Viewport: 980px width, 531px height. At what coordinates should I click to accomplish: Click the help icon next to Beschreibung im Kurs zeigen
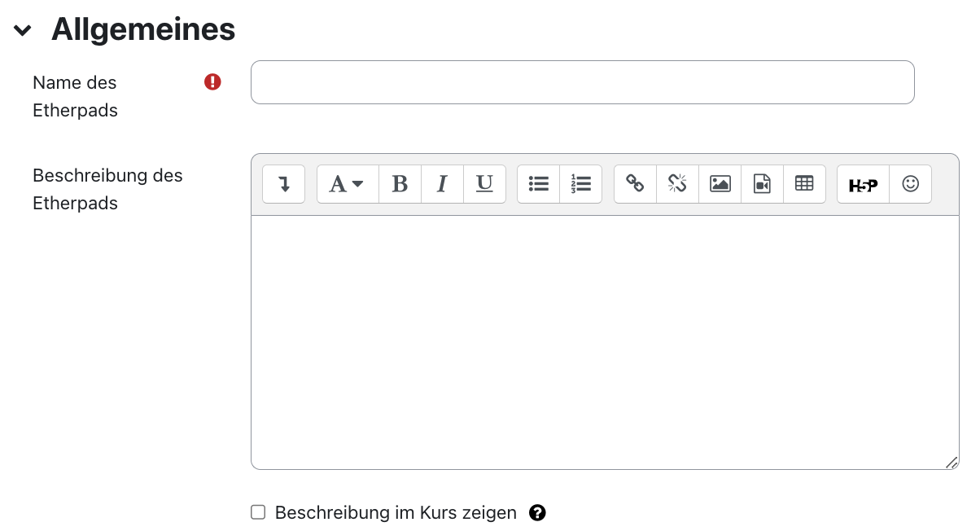point(537,512)
